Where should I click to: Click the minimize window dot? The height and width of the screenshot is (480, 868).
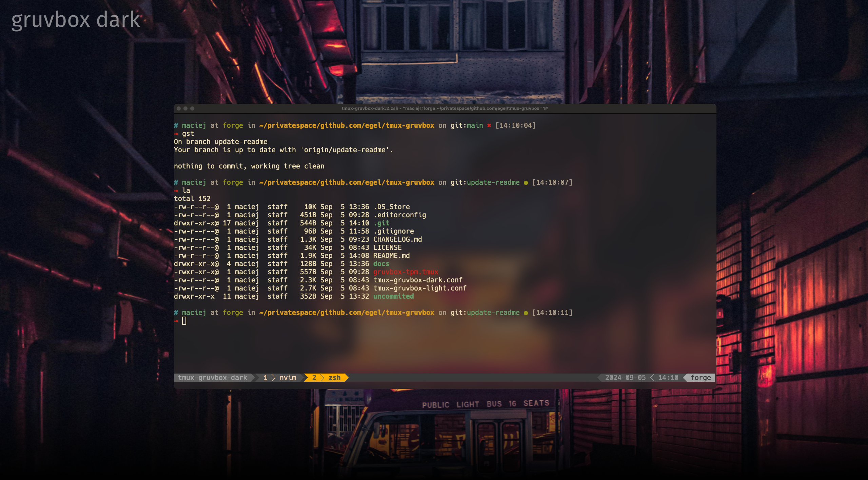point(185,108)
